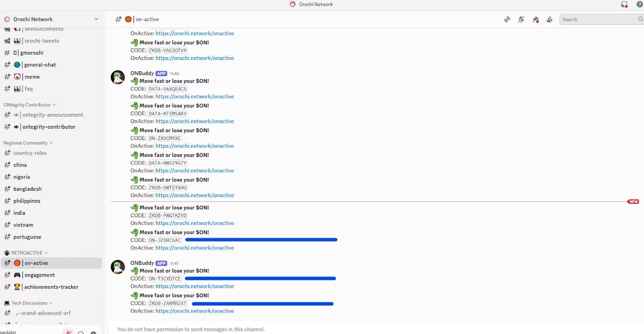Open the achievements-tracker channel

point(51,287)
